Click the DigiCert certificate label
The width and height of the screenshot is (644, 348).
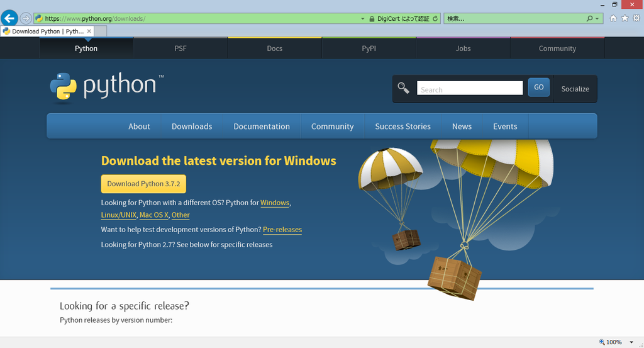point(403,18)
